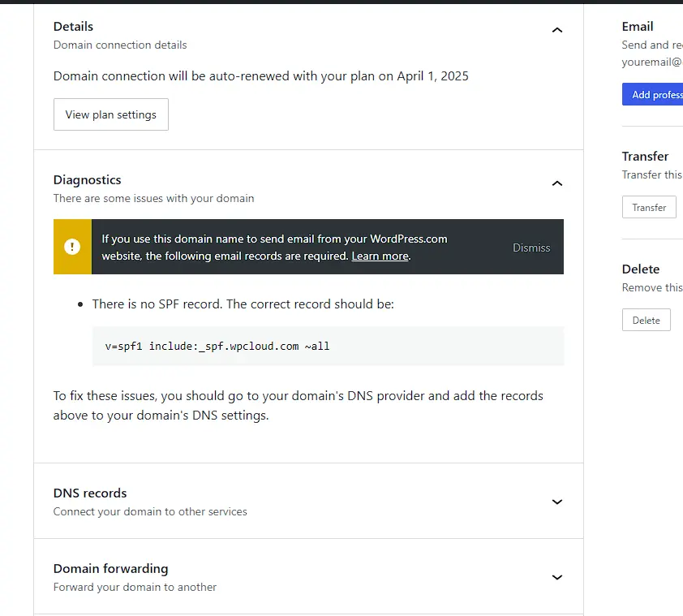Dismiss the email records warning
The height and width of the screenshot is (616, 683).
[531, 248]
